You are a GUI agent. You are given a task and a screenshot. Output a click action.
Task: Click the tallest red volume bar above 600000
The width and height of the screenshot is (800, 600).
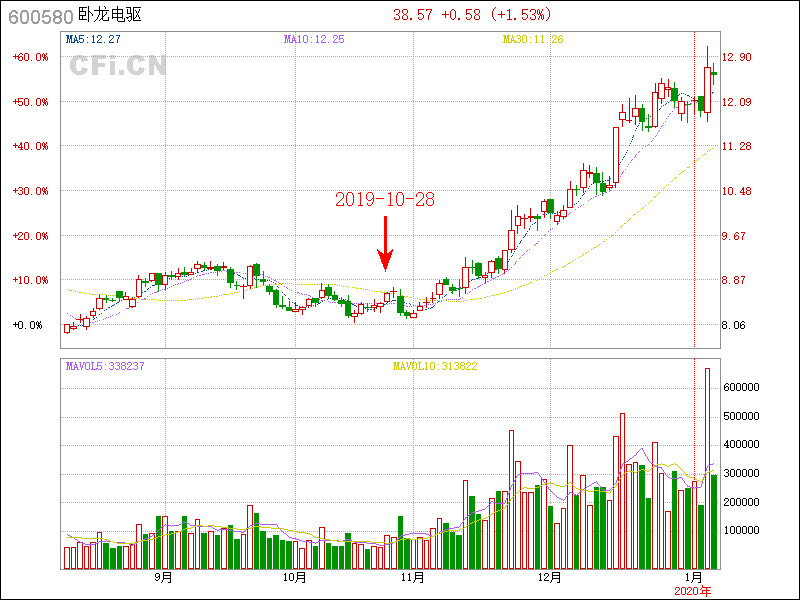708,468
